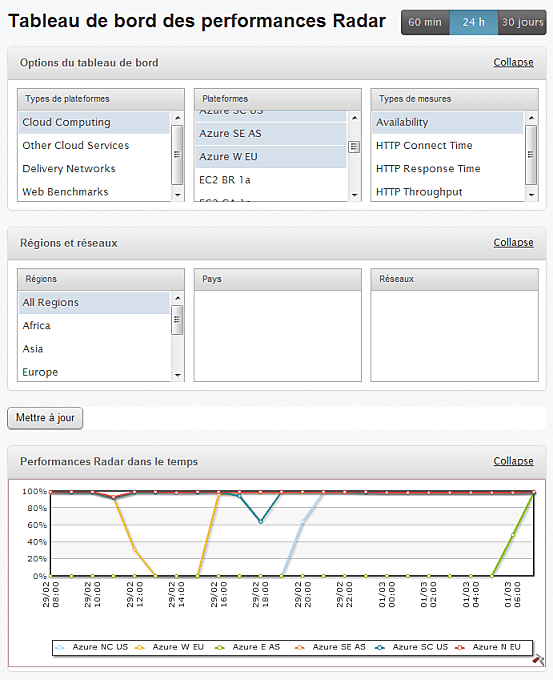
Task: Click Azure NC US light-blue point near 65%
Action: point(302,522)
